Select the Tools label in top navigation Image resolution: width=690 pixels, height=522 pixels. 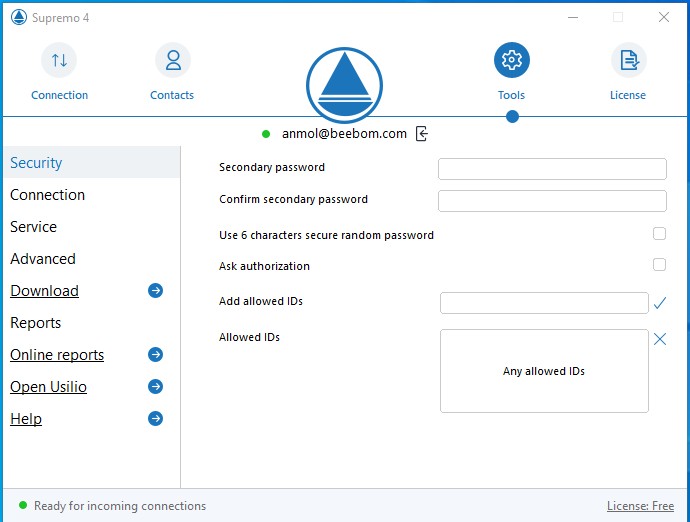(511, 95)
